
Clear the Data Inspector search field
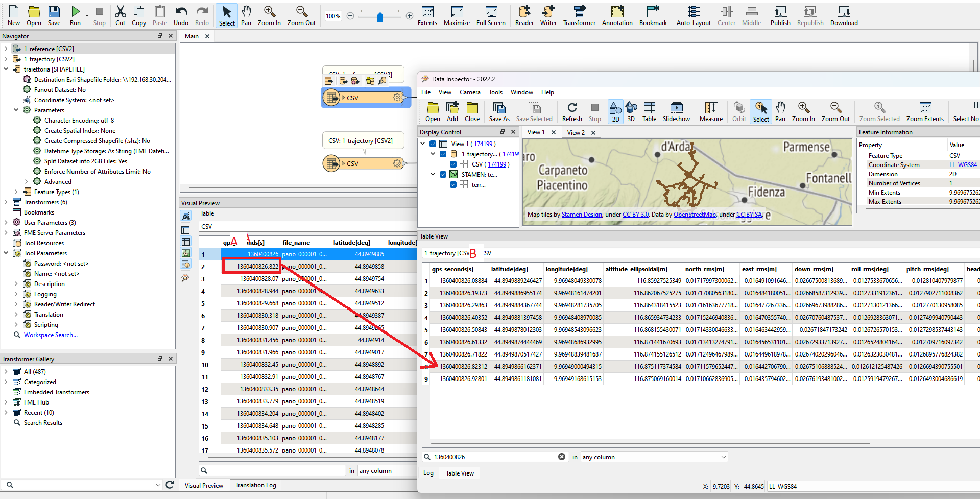point(562,457)
